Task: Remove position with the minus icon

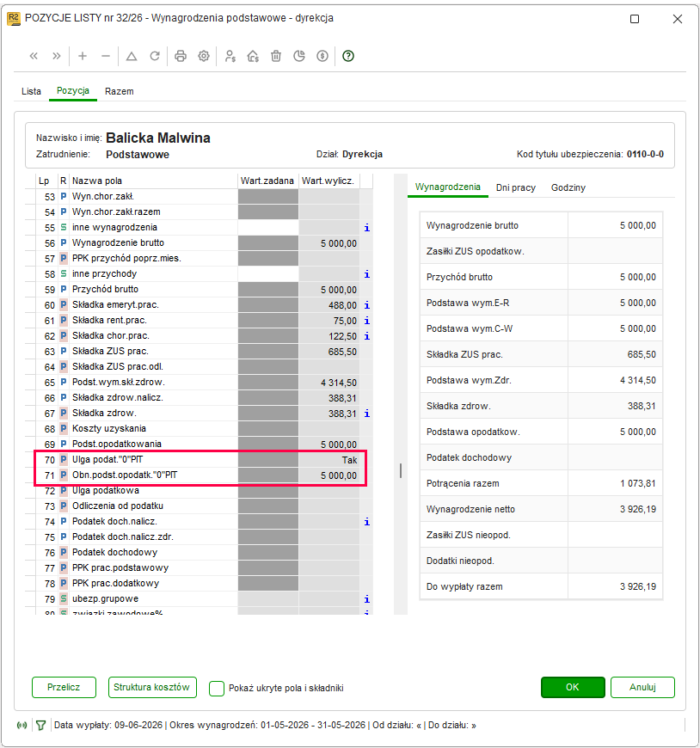Action: click(x=106, y=56)
